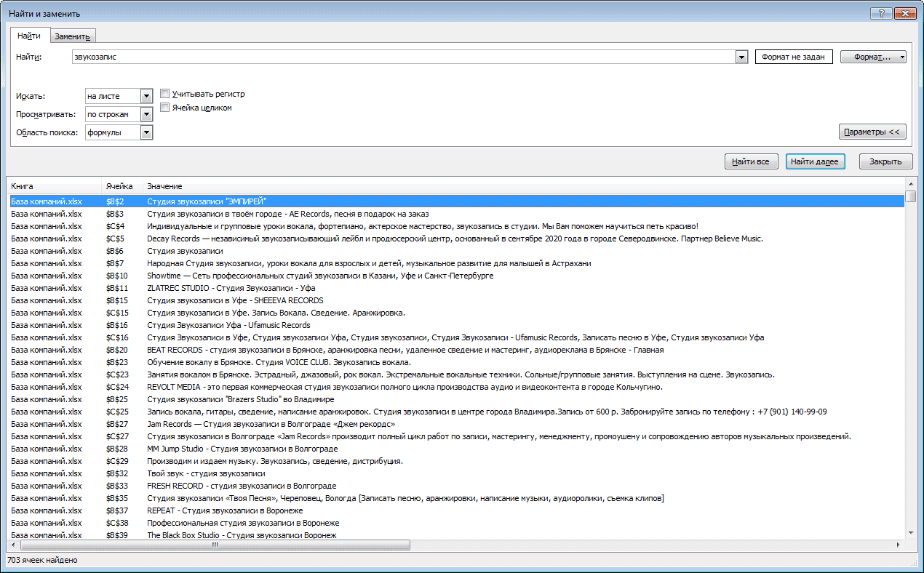Screen dimensions: 924x573
Task: Click the Ячейка column header
Action: (x=122, y=187)
